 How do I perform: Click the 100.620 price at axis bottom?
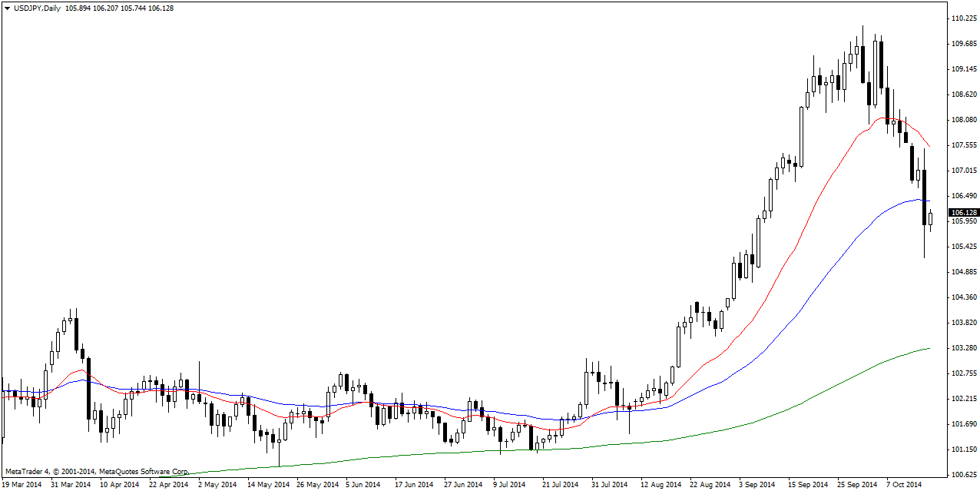963,475
